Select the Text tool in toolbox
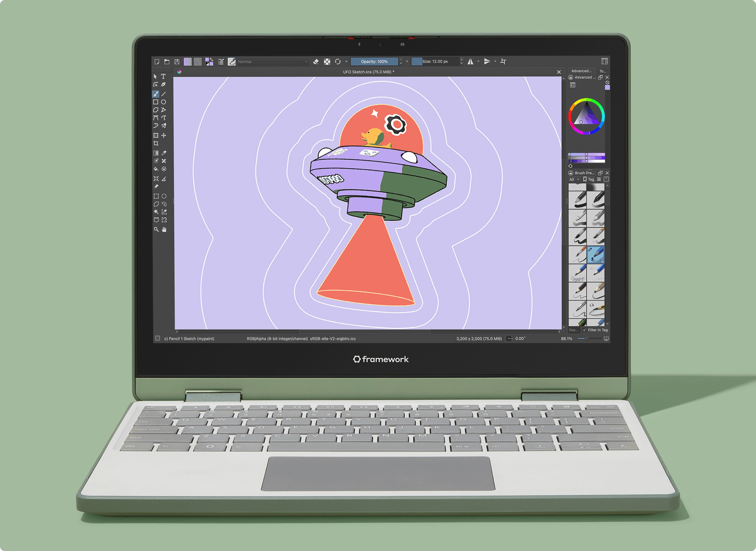 coord(163,76)
